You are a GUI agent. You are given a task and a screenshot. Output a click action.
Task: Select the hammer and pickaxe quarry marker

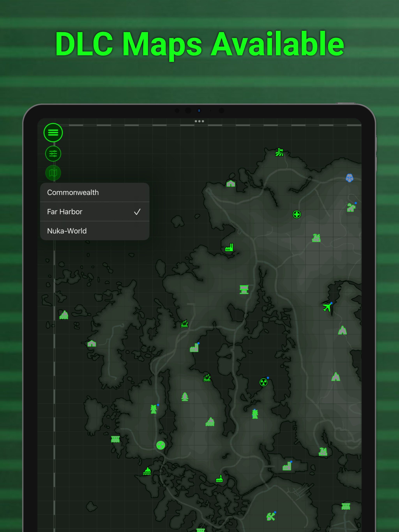point(271,516)
